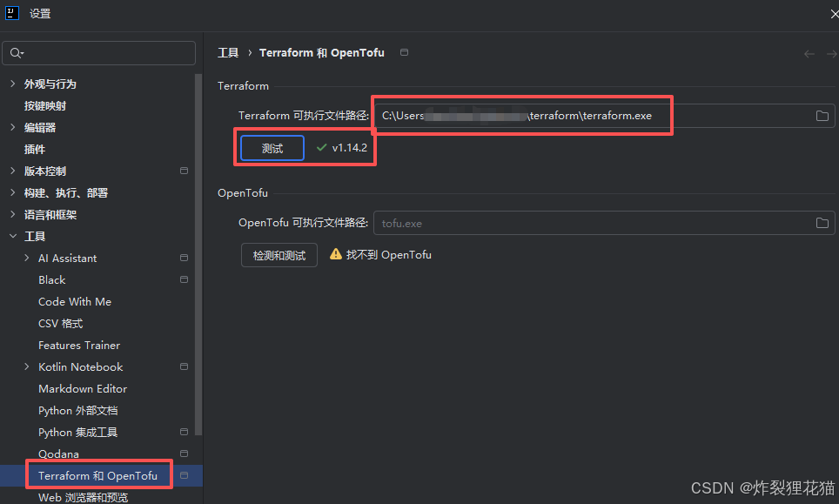839x504 pixels.
Task: Expand the 构建、执行、部署 section
Action: tap(13, 192)
